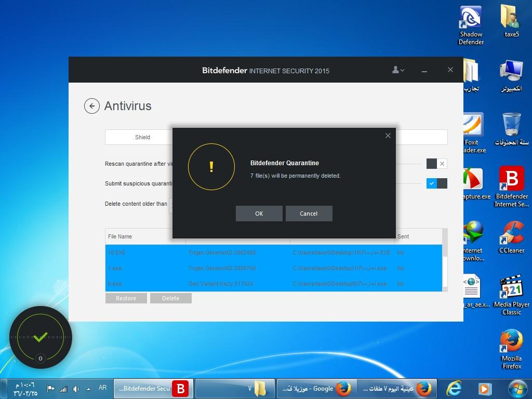
Task: Switch to the folder ٧ taskbar window
Action: coord(235,389)
